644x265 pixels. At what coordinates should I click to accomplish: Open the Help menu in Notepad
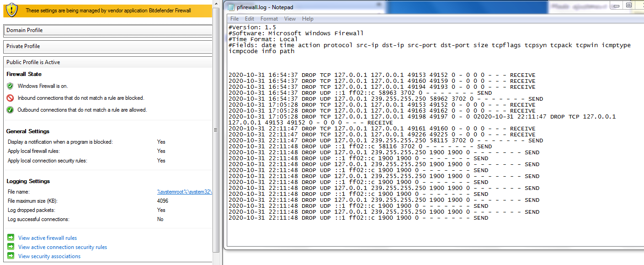(x=308, y=19)
